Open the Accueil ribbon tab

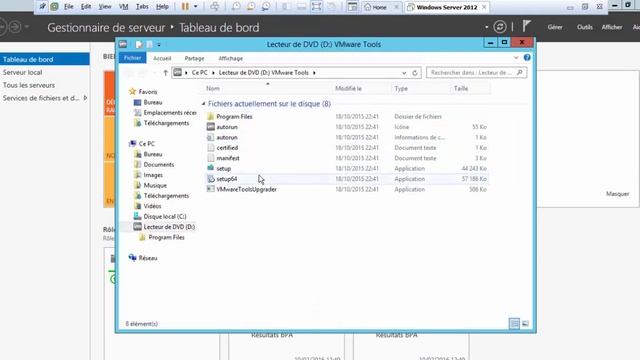point(162,58)
